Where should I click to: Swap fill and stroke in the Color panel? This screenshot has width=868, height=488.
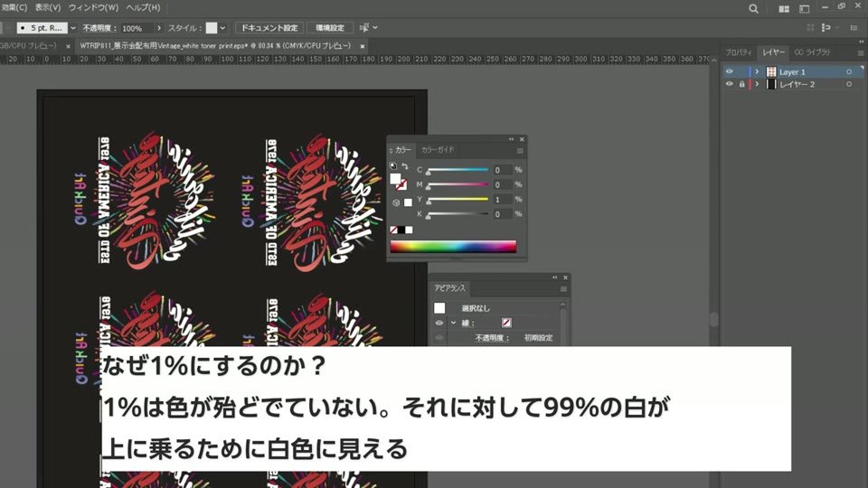coord(405,166)
